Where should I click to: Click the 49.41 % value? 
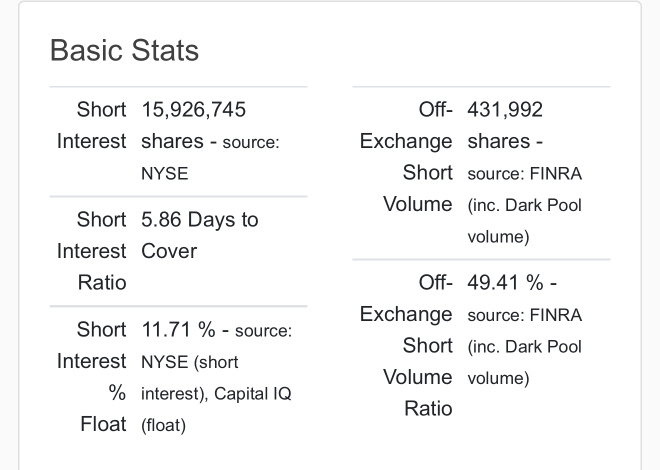point(505,282)
